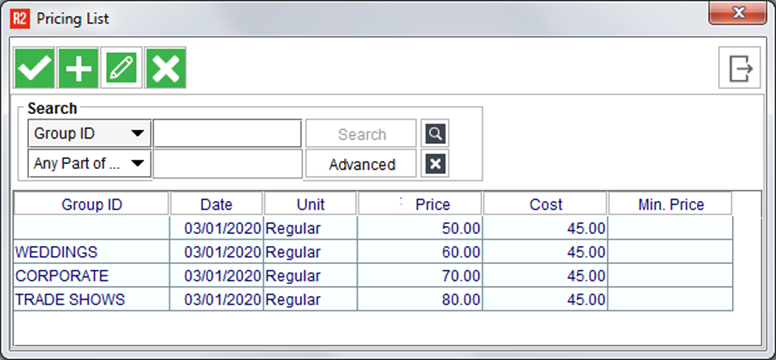Select the WEDDINGS group row
This screenshot has height=360, width=776.
373,252
